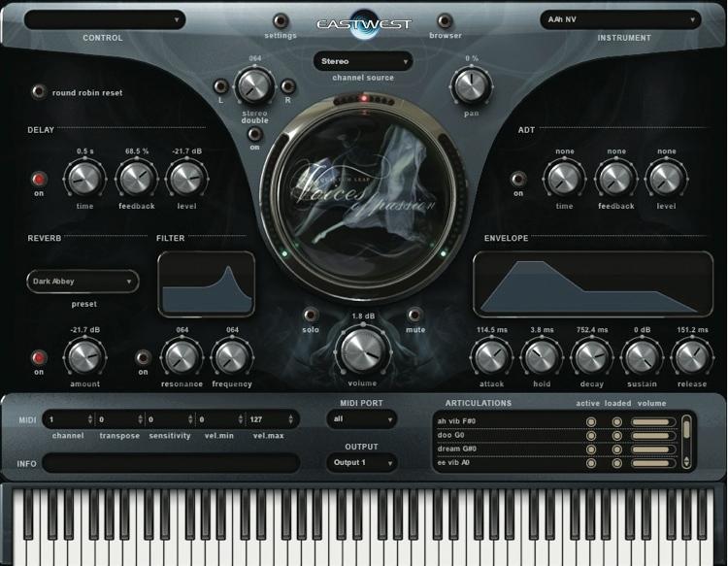Screen dimensions: 728x566
Task: Click the Delay level knob
Action: click(x=186, y=179)
